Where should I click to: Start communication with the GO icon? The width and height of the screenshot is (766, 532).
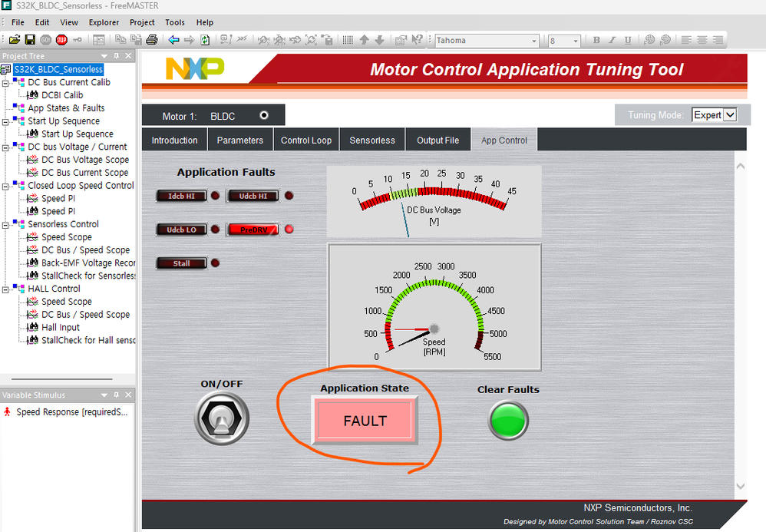tap(46, 40)
